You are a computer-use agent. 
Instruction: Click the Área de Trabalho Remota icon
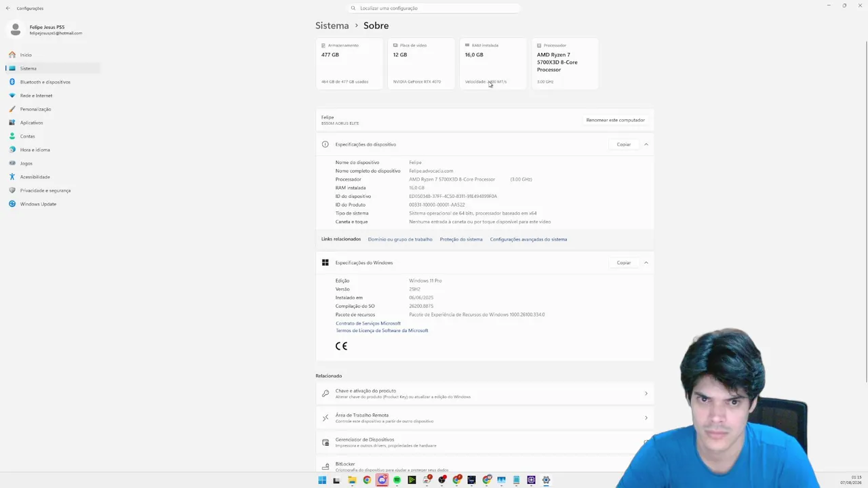pos(325,418)
